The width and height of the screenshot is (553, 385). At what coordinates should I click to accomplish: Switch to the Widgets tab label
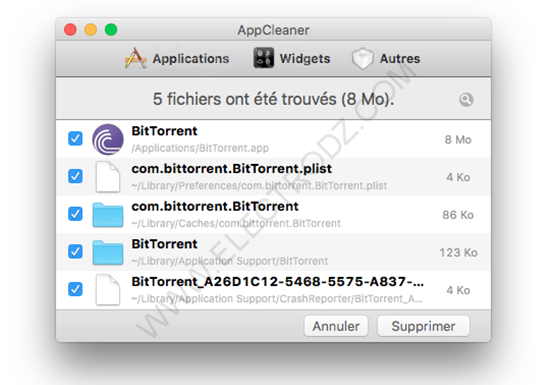[x=305, y=59]
